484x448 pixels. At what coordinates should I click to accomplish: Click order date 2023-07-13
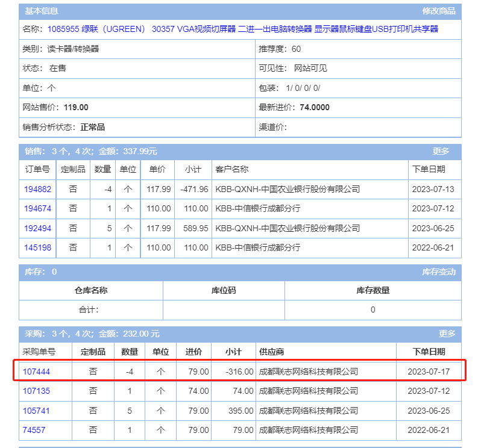[433, 189]
